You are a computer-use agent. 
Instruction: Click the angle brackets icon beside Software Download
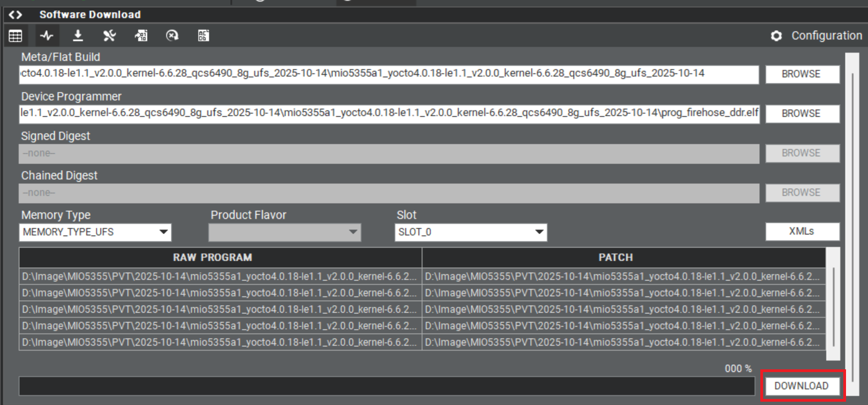pyautogui.click(x=15, y=15)
